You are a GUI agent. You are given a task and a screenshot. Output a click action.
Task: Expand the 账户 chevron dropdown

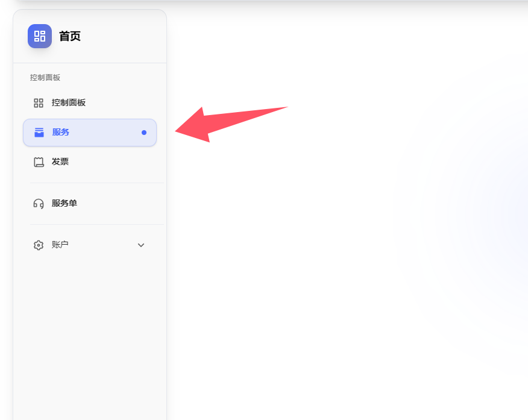pos(141,245)
